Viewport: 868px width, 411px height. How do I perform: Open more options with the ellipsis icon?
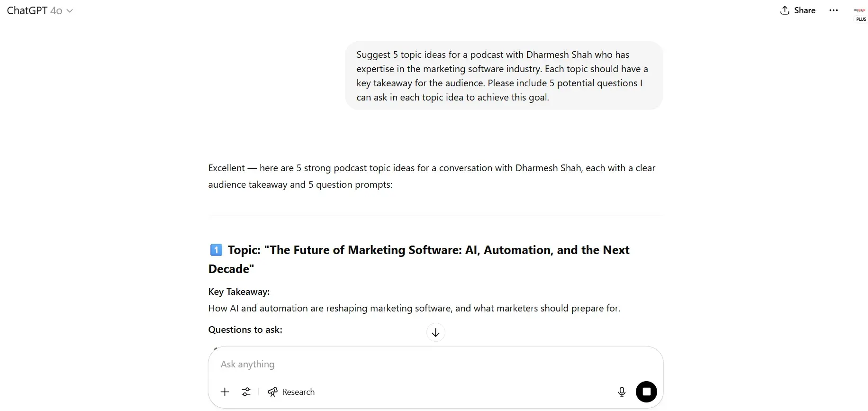point(834,10)
